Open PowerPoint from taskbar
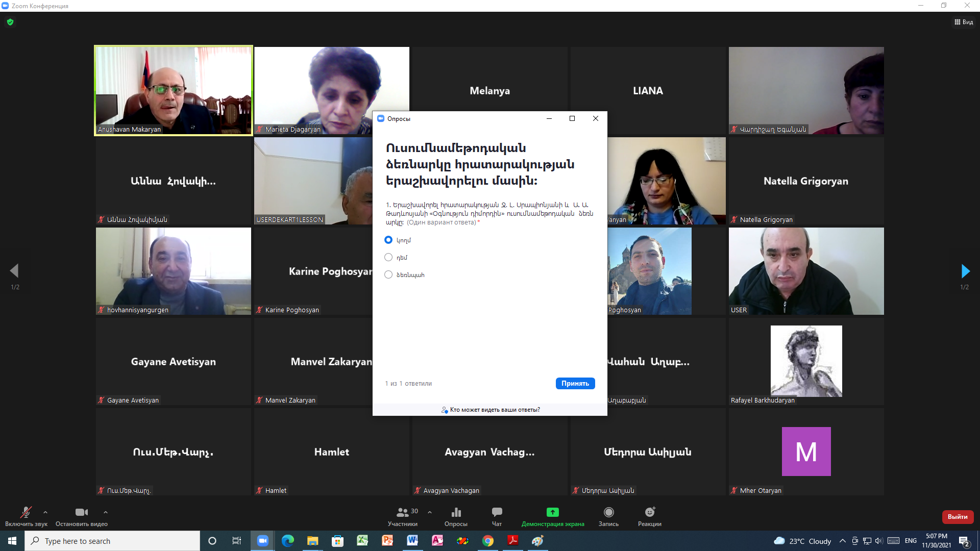This screenshot has width=980, height=551. tap(387, 541)
